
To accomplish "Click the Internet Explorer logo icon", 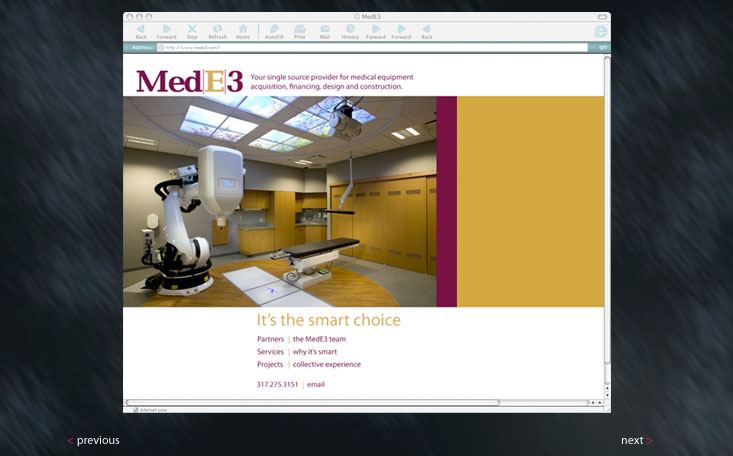I will [x=600, y=31].
